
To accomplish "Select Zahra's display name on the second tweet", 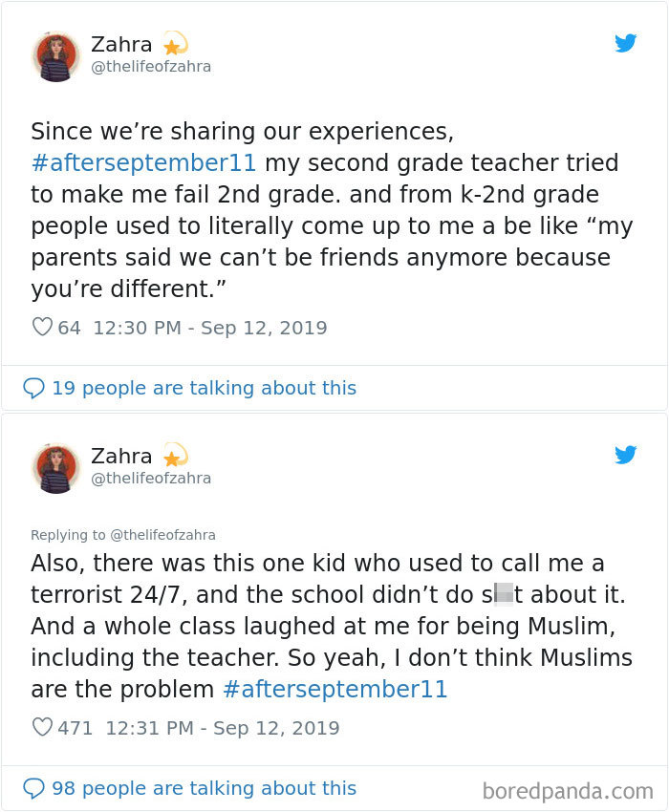I will [x=121, y=456].
